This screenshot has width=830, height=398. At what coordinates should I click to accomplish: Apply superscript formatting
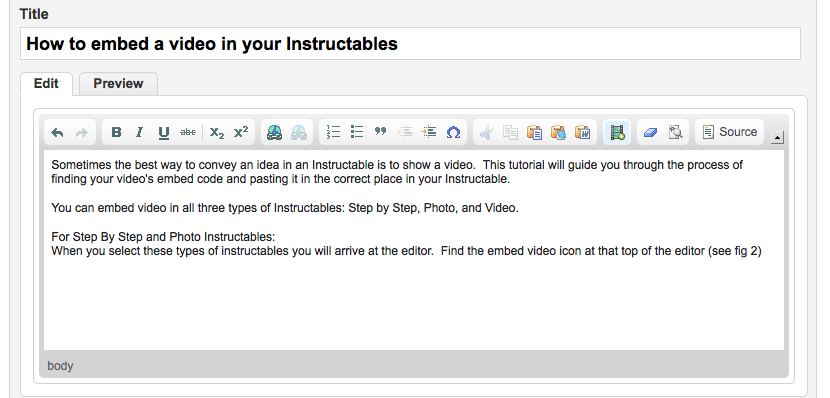coord(241,132)
